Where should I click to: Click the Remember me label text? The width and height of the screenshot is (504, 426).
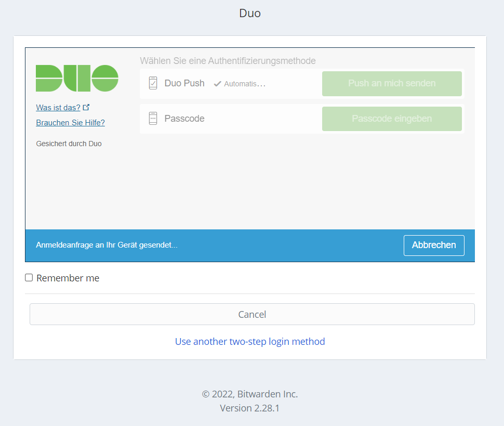pyautogui.click(x=68, y=278)
